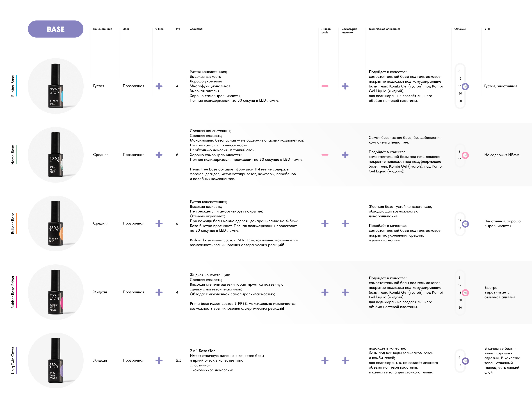This screenshot has height=409, width=532.
Task: Click the Свойства column header
Action: (196, 29)
